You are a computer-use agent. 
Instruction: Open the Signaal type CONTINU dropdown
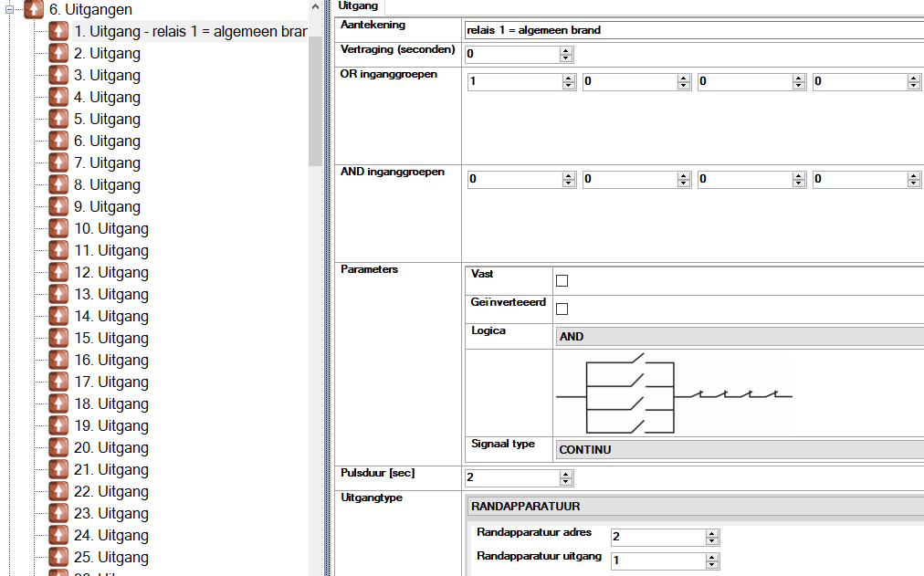(740, 449)
